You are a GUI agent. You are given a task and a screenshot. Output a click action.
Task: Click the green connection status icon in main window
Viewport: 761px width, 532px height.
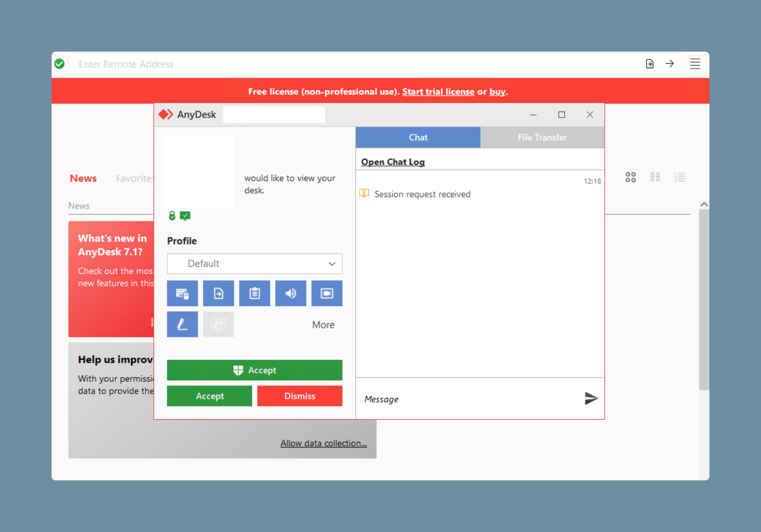pyautogui.click(x=59, y=64)
